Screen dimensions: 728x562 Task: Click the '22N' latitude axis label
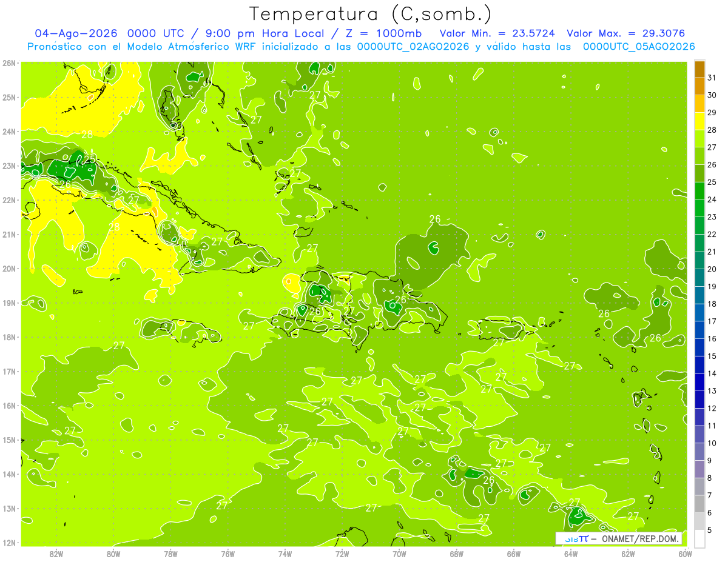pos(9,200)
